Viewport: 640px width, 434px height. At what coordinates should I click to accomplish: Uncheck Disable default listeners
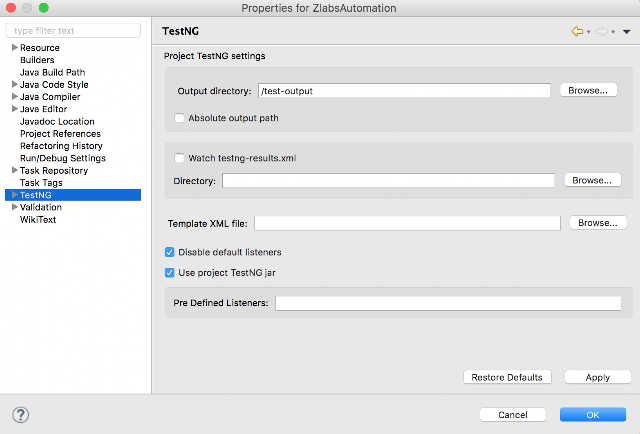[170, 252]
